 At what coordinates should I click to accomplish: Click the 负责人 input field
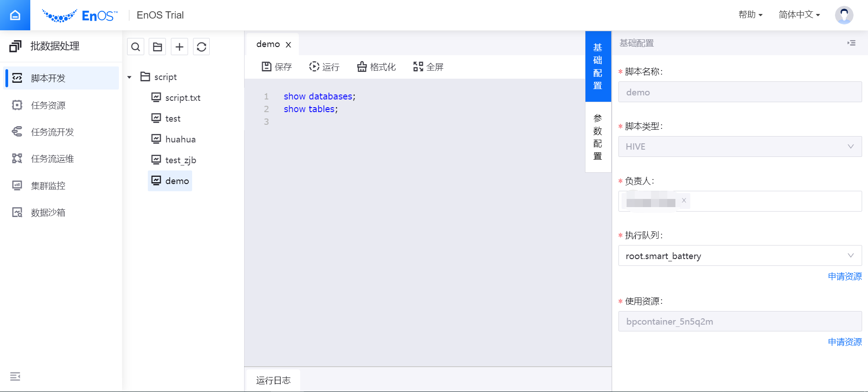(x=740, y=201)
